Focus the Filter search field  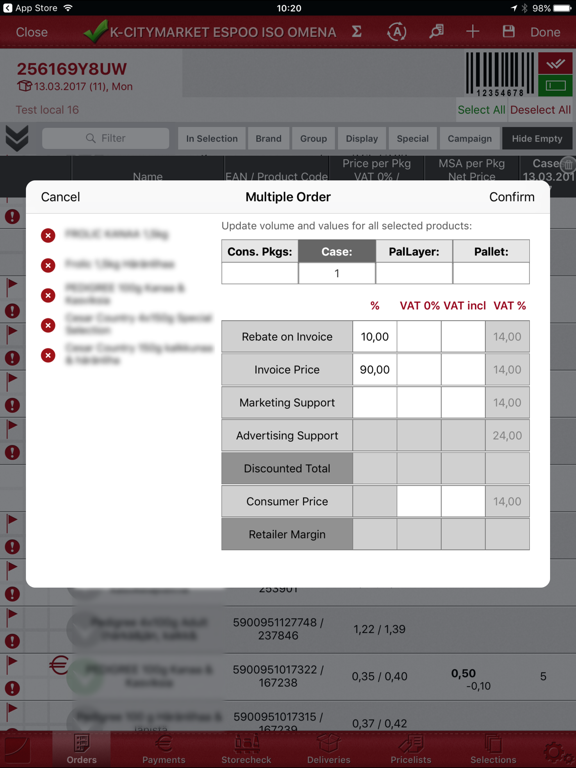point(106,138)
